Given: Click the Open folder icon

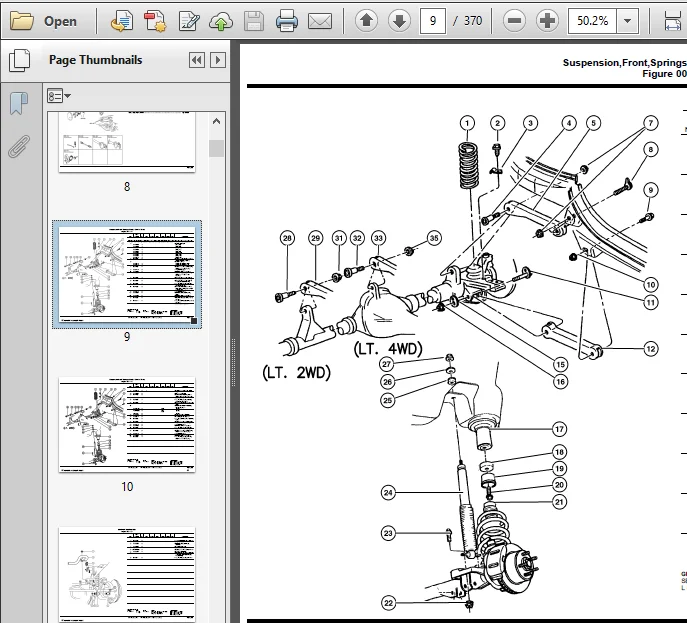Looking at the screenshot, I should pyautogui.click(x=21, y=21).
